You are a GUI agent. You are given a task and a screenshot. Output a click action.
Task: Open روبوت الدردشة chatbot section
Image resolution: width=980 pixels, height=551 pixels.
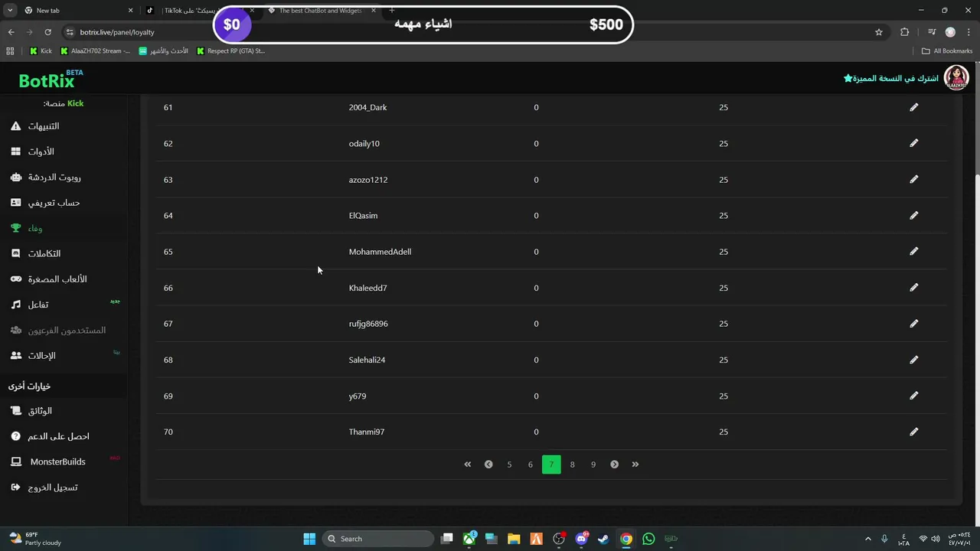46,177
